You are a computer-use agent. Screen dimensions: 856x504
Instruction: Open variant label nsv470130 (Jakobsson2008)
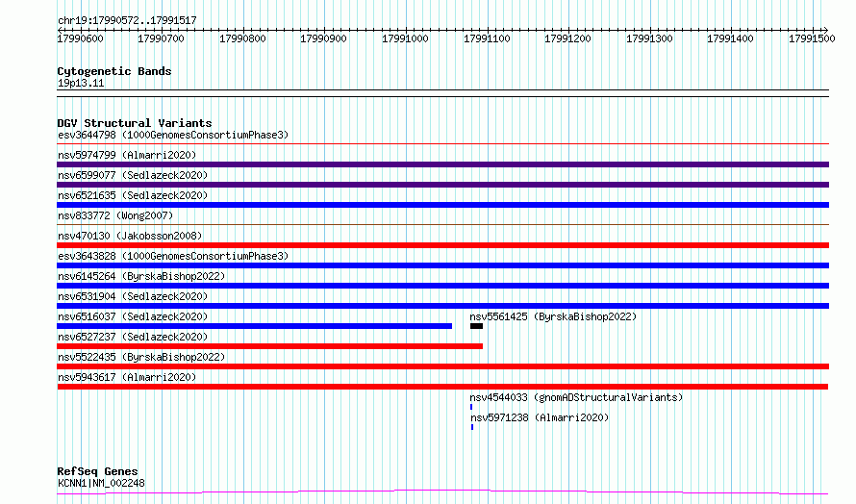pyautogui.click(x=130, y=236)
